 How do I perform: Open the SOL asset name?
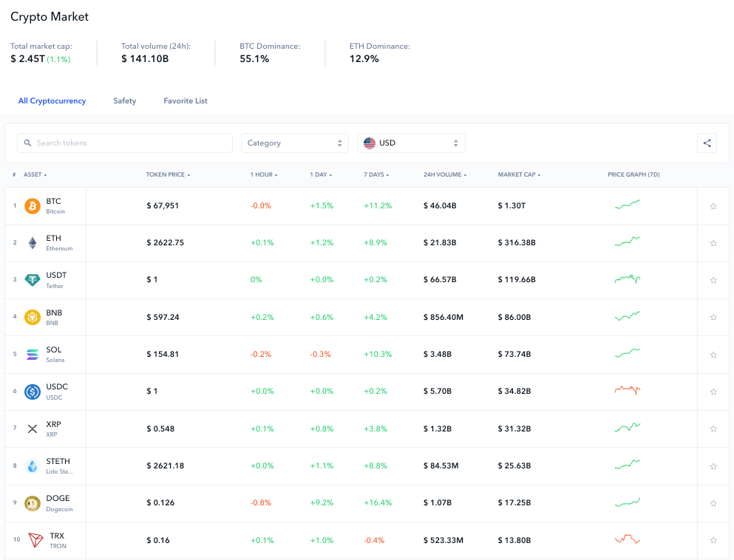[54, 349]
